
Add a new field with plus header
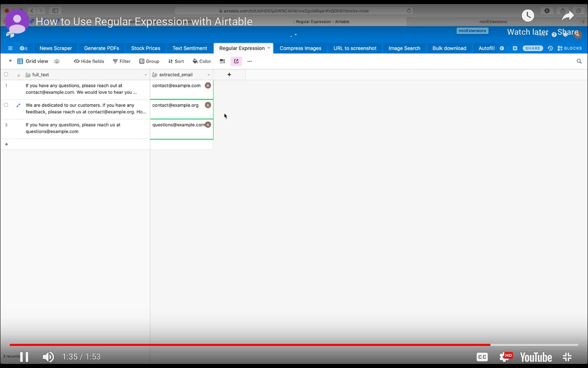click(229, 74)
